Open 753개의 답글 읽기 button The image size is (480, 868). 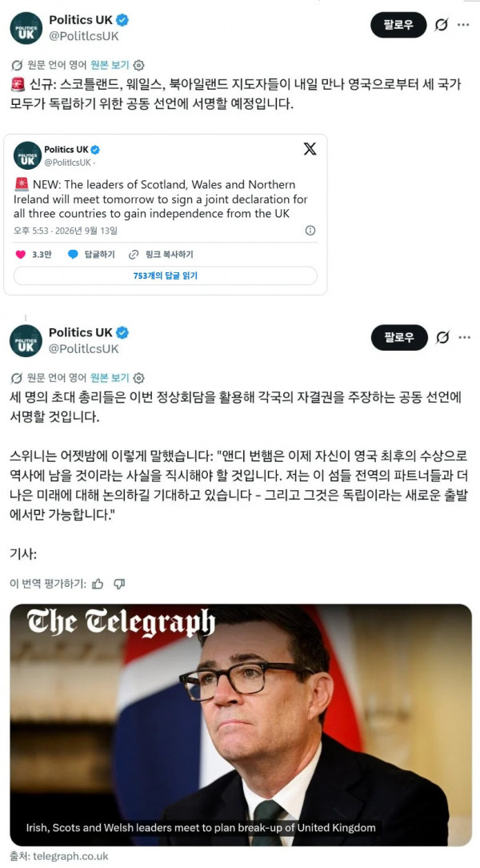click(166, 275)
